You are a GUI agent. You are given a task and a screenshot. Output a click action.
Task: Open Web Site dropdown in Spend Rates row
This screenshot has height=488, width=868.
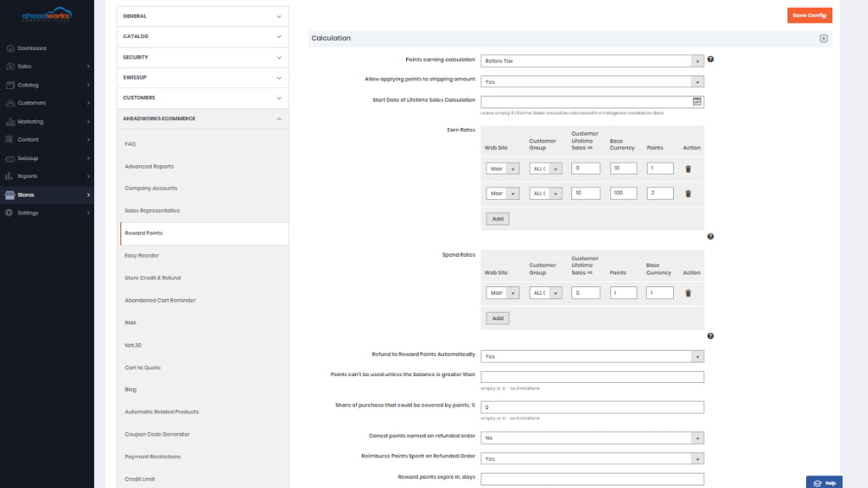click(x=503, y=292)
